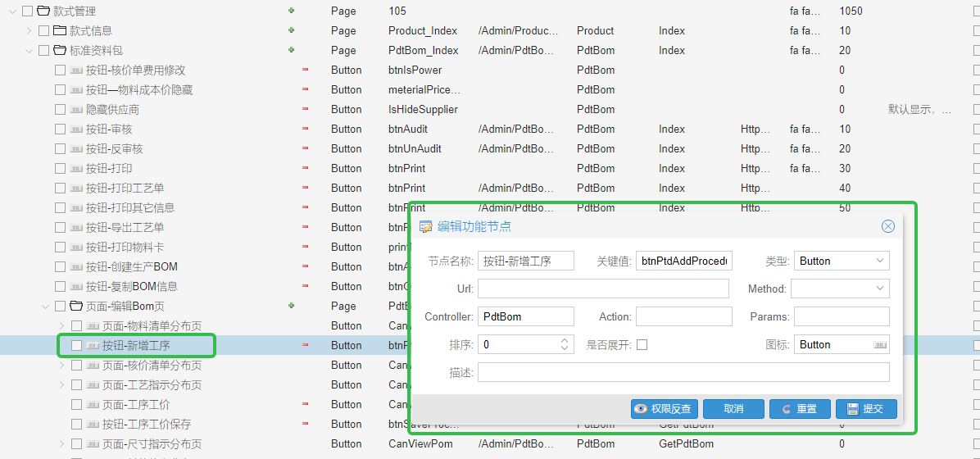Tick the 款式管理 tree checkbox
The width and height of the screenshot is (980, 459).
[x=27, y=11]
